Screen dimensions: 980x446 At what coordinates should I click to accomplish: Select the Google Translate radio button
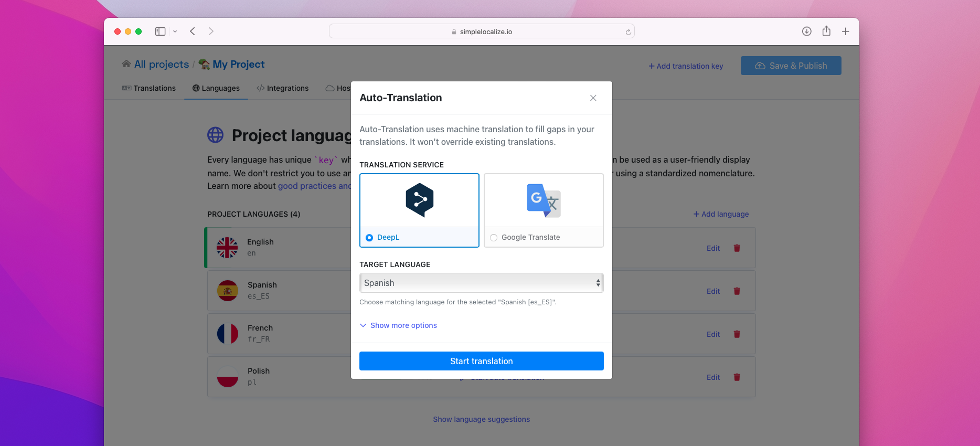coord(494,238)
